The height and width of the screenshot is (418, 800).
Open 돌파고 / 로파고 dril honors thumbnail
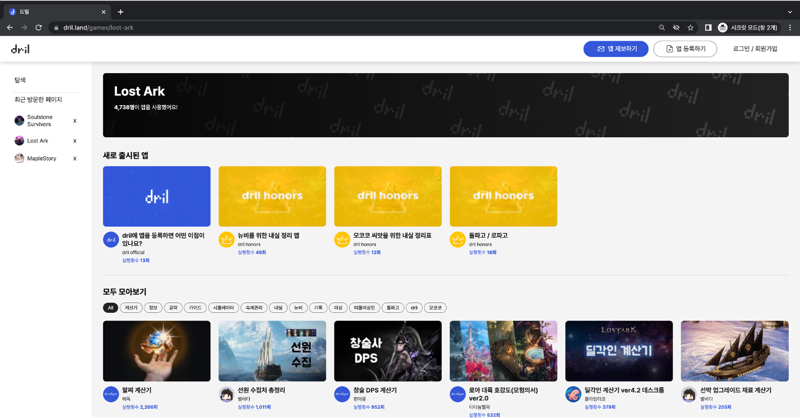click(x=504, y=196)
